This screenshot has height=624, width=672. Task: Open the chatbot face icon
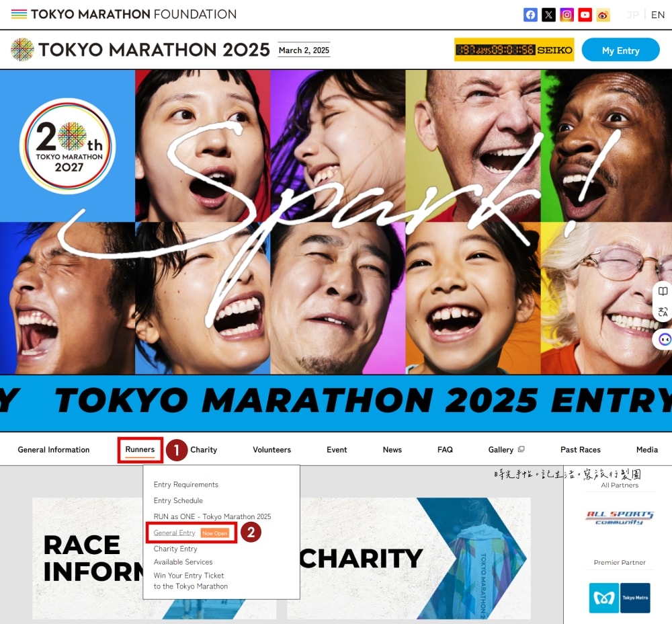click(x=665, y=340)
